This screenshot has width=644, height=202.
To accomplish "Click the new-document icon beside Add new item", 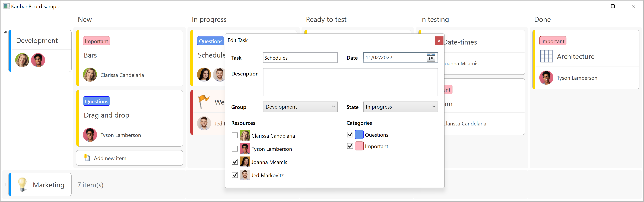I will 87,158.
